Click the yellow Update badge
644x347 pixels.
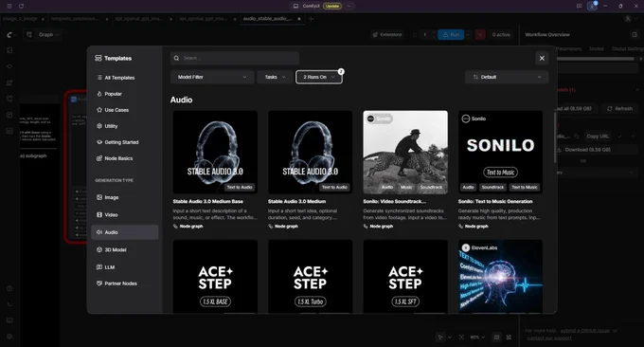(332, 7)
